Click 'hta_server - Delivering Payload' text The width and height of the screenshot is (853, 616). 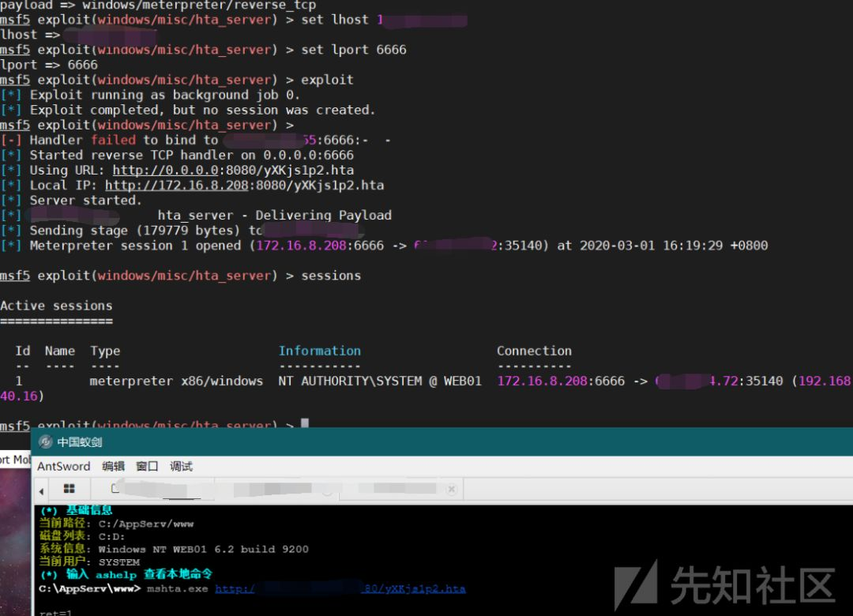click(x=275, y=216)
